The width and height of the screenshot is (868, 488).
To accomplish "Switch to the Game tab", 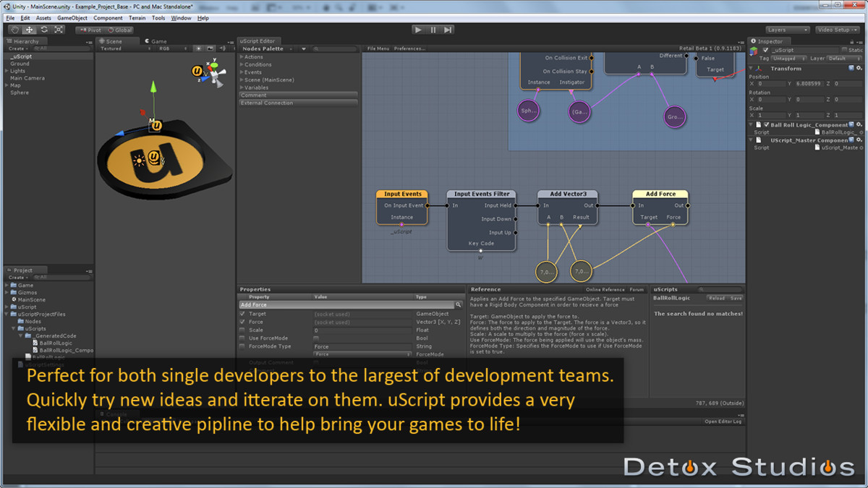I will [156, 41].
